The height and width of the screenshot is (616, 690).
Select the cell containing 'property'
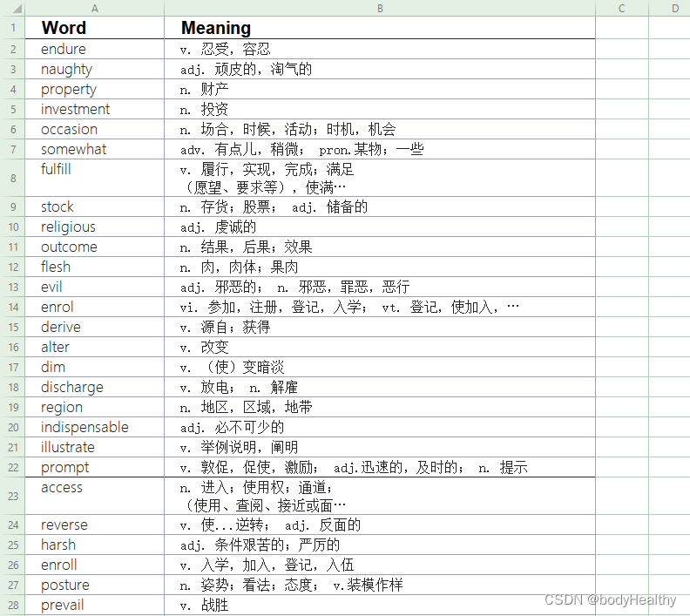click(95, 90)
